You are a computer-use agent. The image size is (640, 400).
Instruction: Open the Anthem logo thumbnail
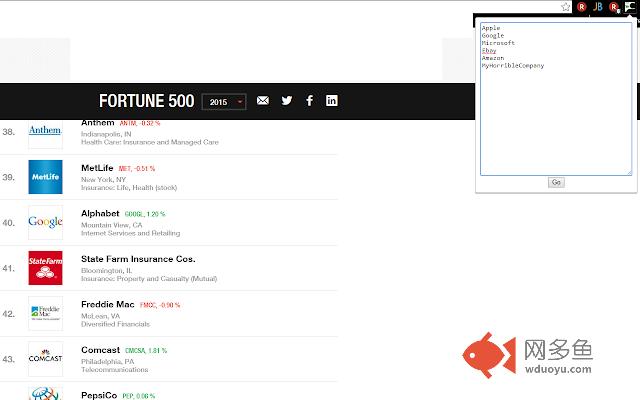45,131
